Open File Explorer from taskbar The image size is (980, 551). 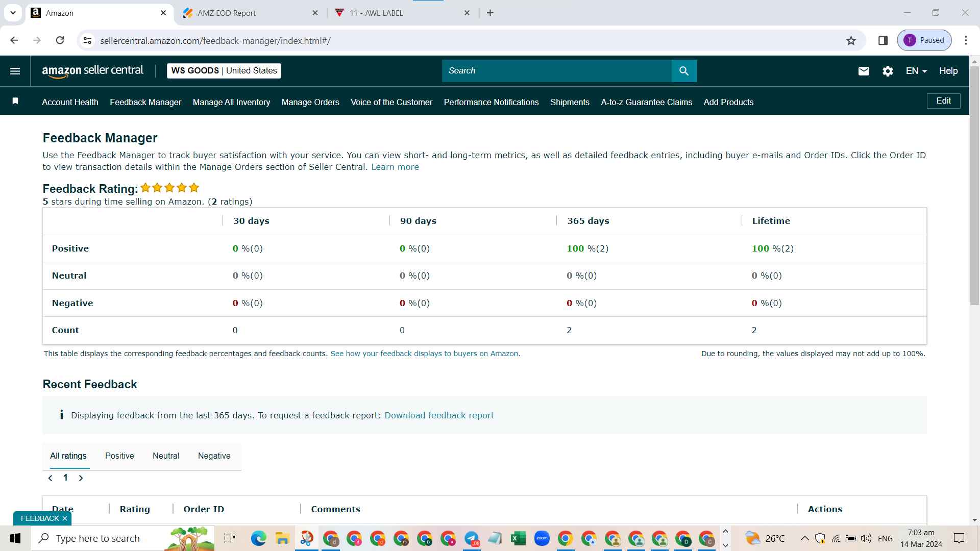click(x=282, y=538)
